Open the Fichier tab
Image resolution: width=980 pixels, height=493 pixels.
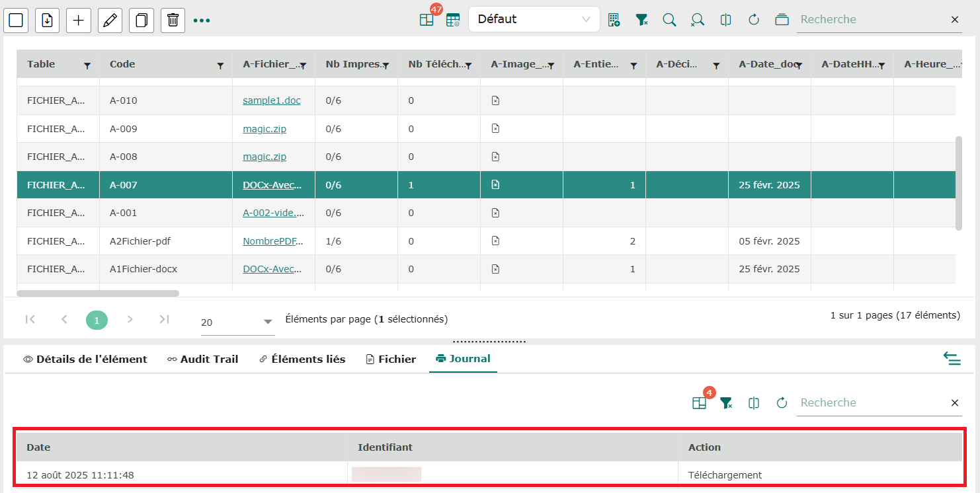coord(391,360)
